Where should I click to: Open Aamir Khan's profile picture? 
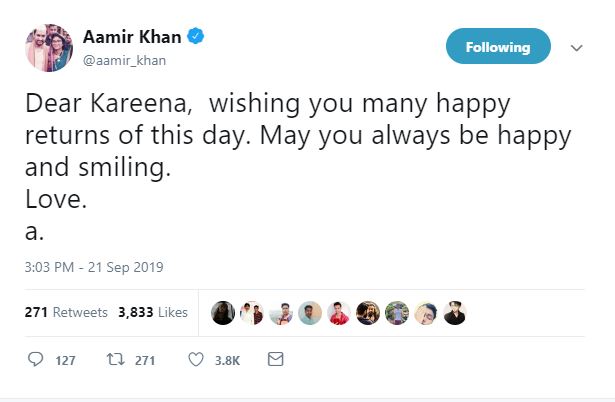pos(47,48)
